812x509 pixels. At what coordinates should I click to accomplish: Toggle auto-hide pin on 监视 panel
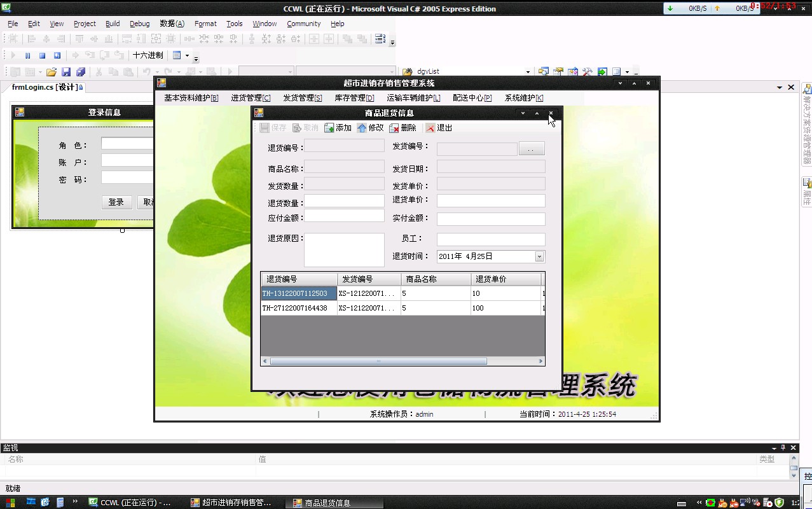[x=783, y=448]
